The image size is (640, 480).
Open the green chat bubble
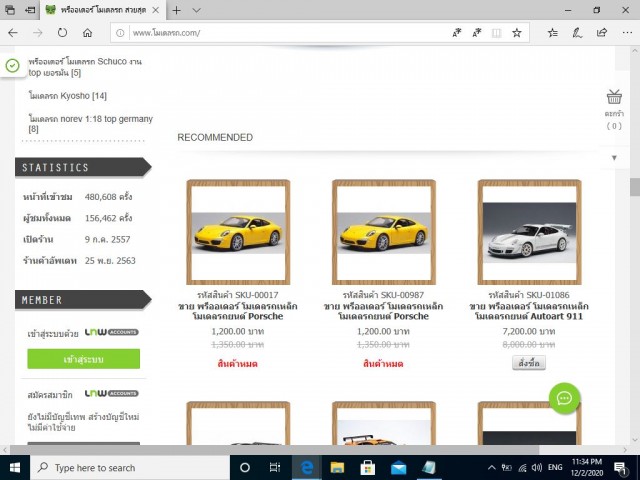[x=564, y=398]
